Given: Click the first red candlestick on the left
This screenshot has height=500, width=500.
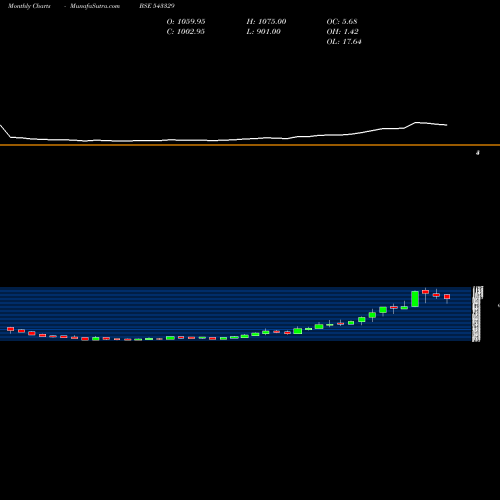Looking at the screenshot, I should (x=11, y=329).
